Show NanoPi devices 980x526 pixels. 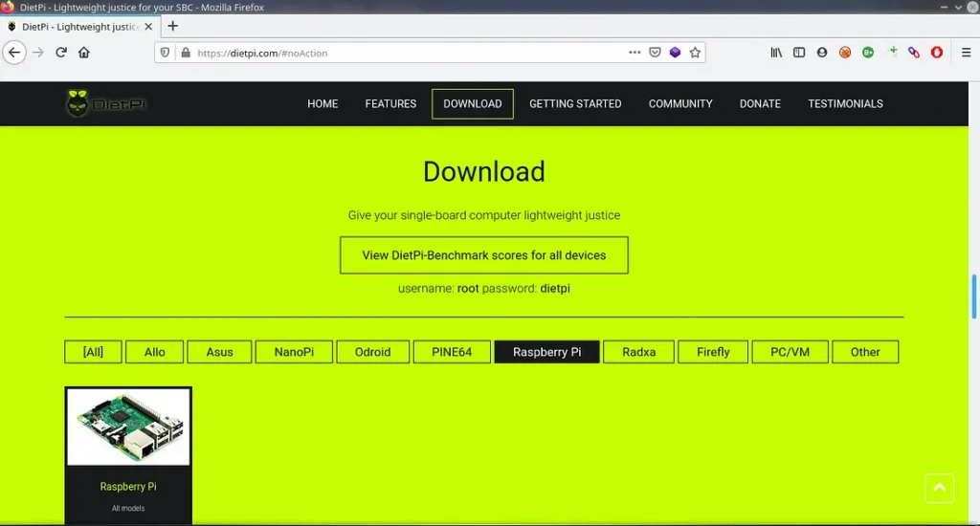coord(294,352)
